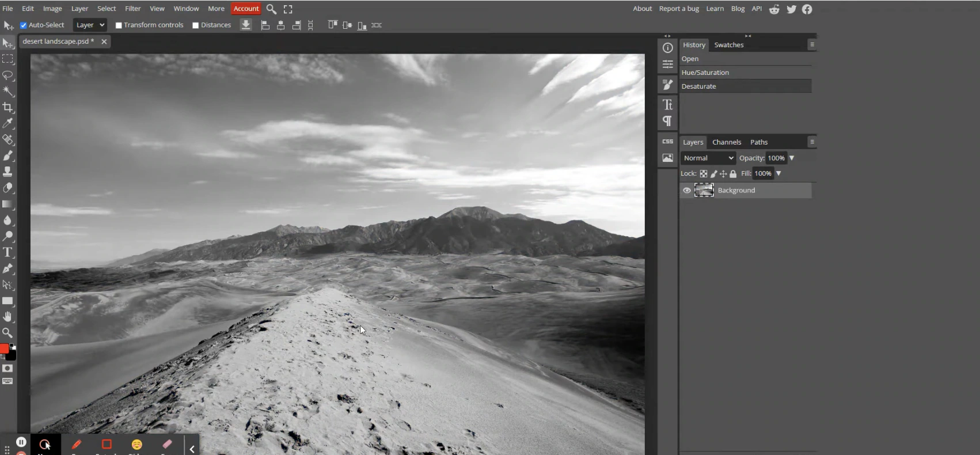Open the Normal blend mode dropdown
Viewport: 980px width, 455px height.
(708, 158)
